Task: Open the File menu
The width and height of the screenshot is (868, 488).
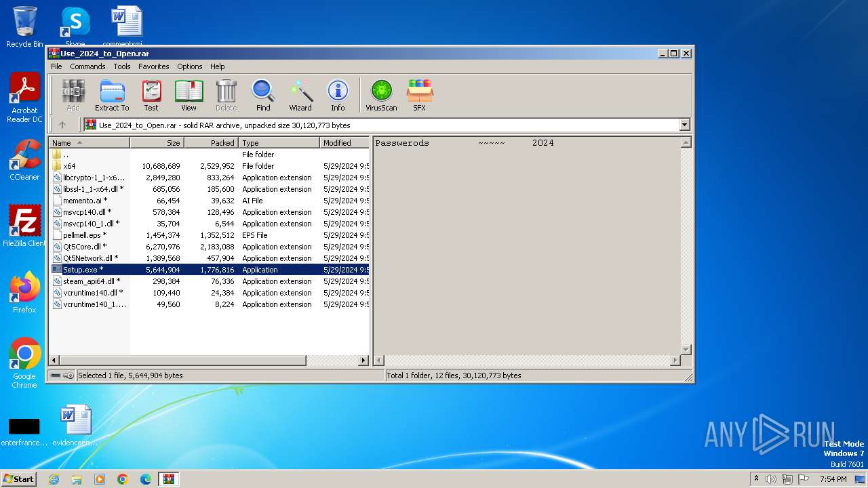Action: coord(56,66)
